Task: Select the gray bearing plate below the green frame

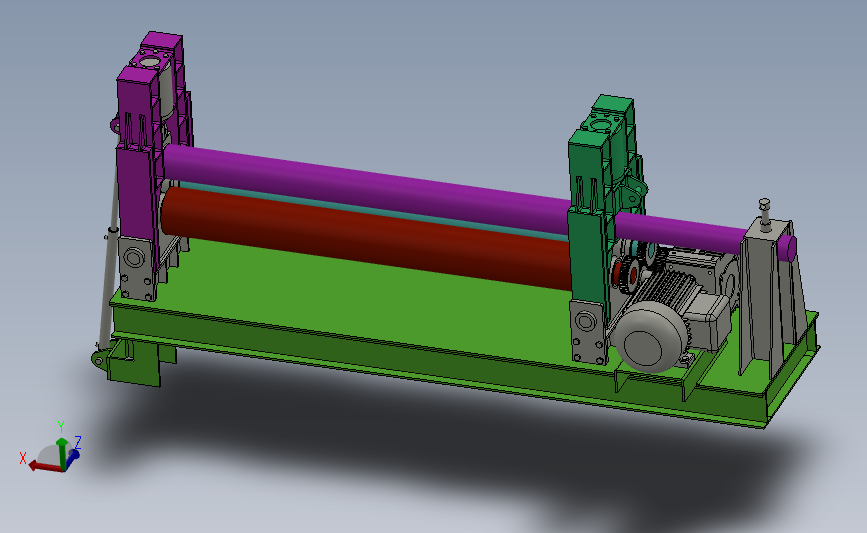Action: tap(588, 332)
